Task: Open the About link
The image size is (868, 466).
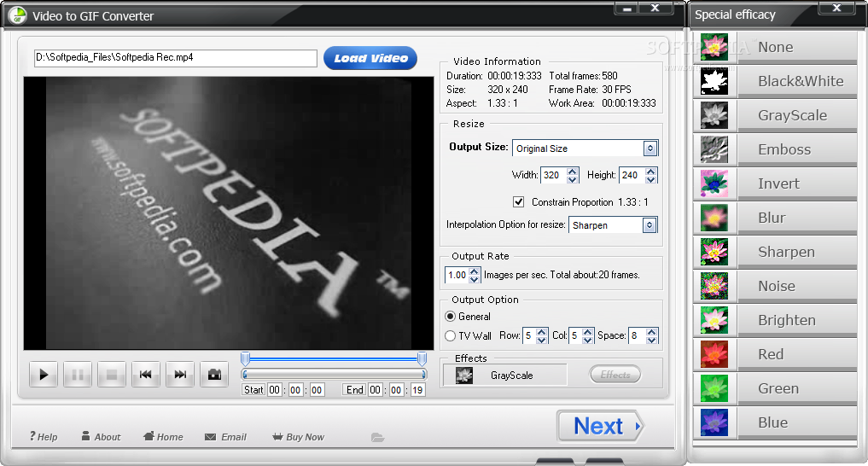Action: [101, 437]
